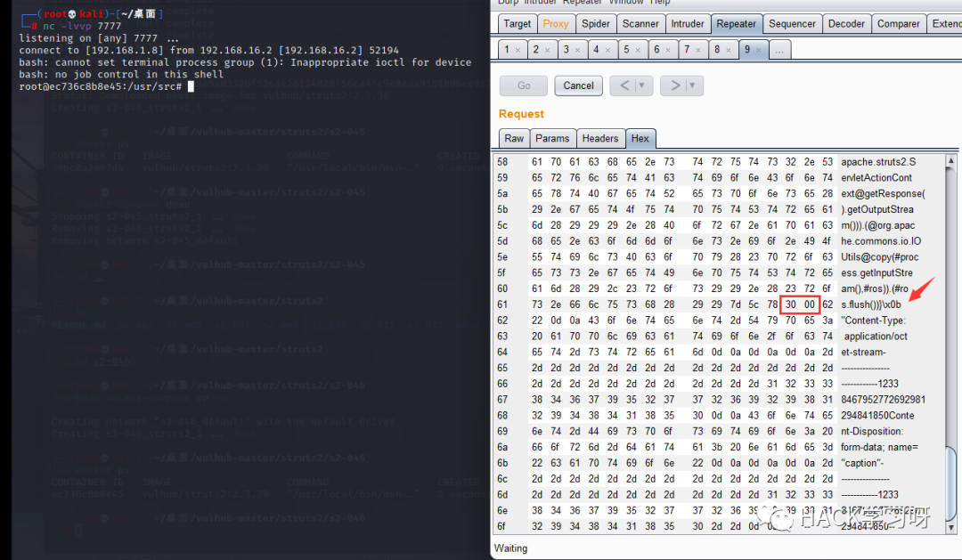Select hex row offset 58
The image size is (962, 560).
tap(502, 162)
